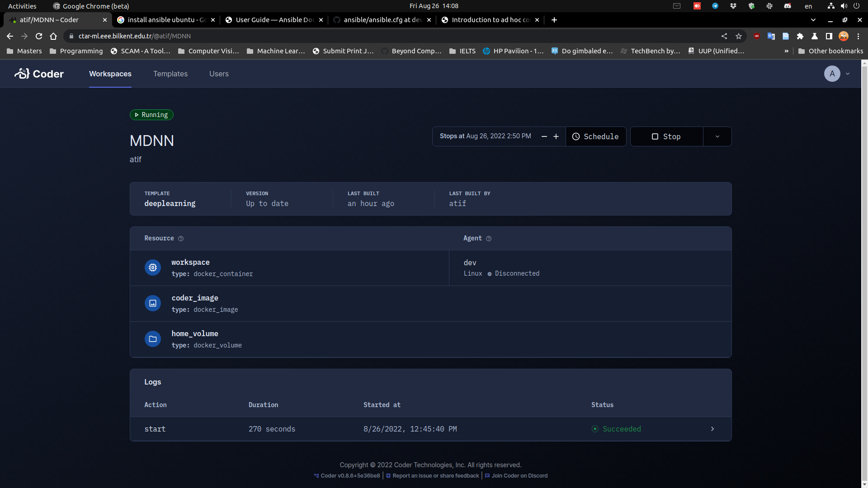This screenshot has width=868, height=488.
Task: Expand the Stop button dropdown arrow
Action: pos(717,136)
